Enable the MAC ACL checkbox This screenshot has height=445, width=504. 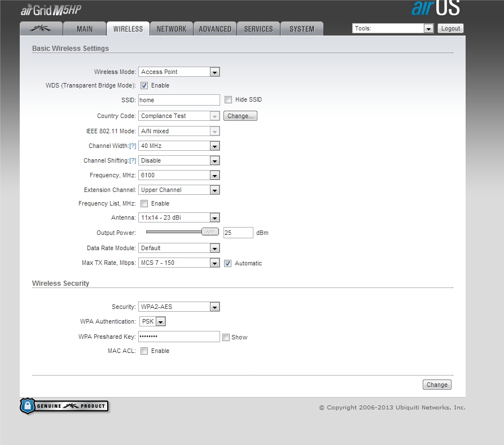click(x=144, y=351)
